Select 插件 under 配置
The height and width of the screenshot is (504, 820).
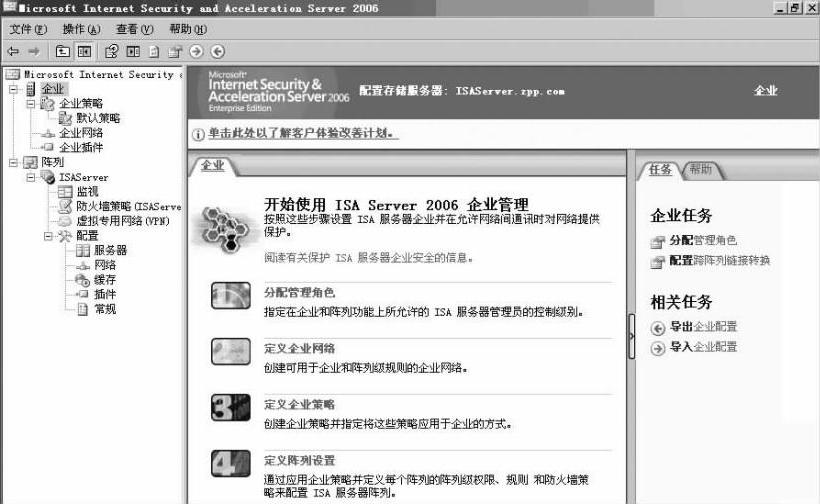tap(105, 294)
